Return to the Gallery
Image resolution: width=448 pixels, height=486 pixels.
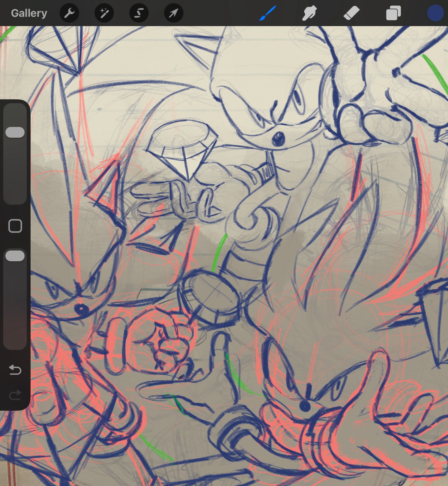click(x=29, y=13)
